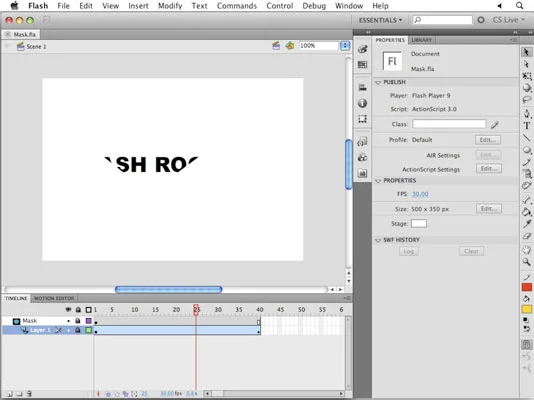Click the FPS value 30.00

click(x=420, y=194)
